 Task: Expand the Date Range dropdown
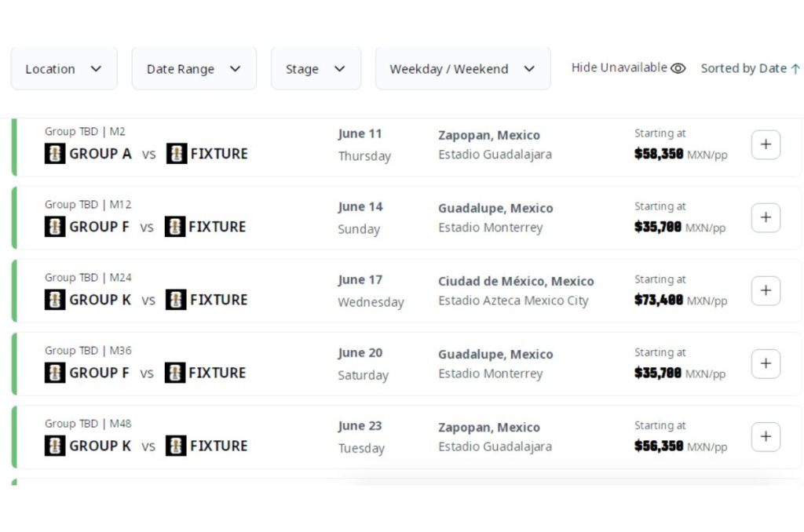click(194, 69)
